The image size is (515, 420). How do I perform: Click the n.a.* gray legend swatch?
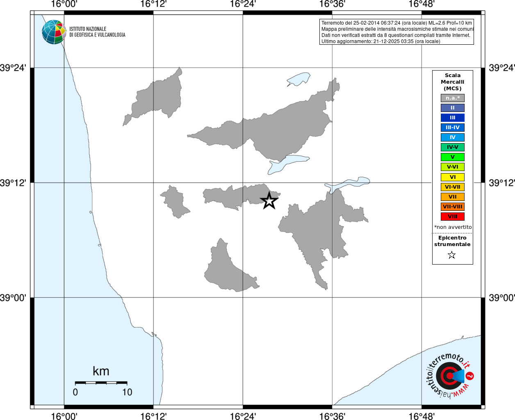coord(453,98)
